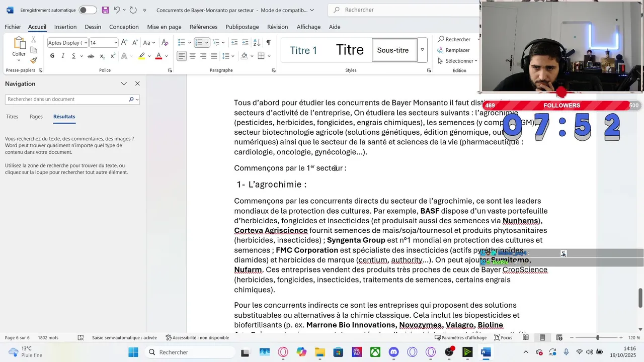Redo the last action

133,10
